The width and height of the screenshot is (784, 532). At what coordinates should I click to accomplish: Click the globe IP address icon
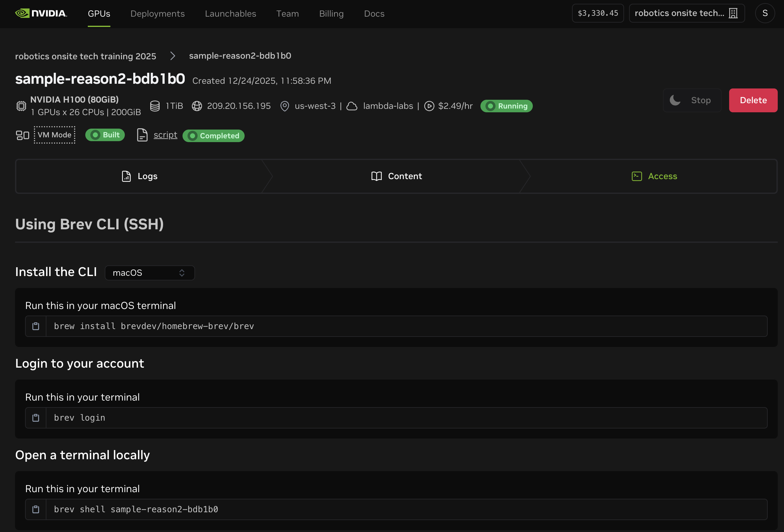197,106
